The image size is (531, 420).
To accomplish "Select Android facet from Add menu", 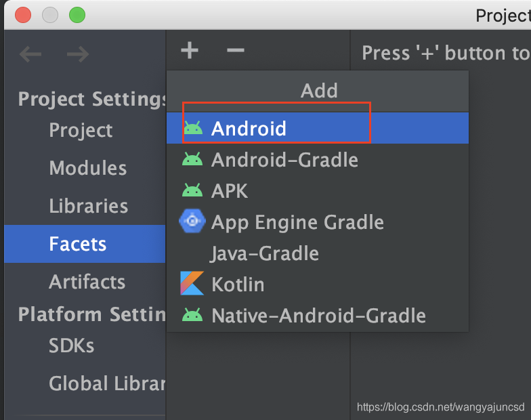I will pos(318,128).
